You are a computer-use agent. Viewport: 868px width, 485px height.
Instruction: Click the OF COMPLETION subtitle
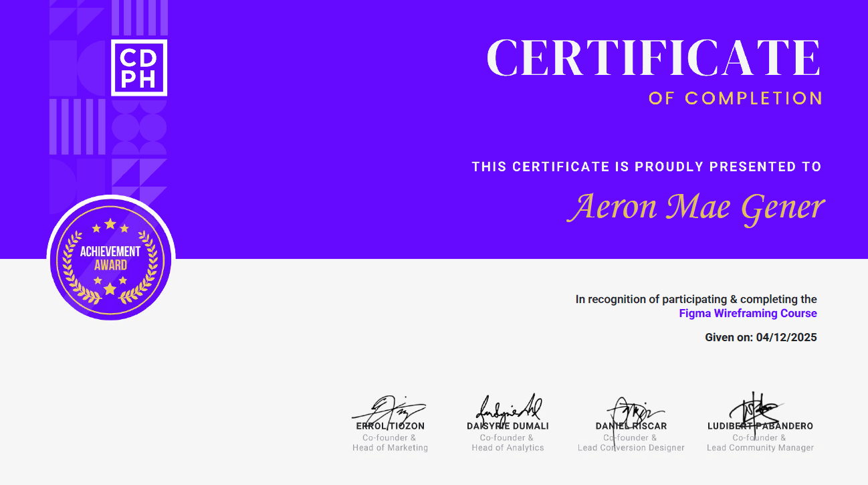pos(736,98)
